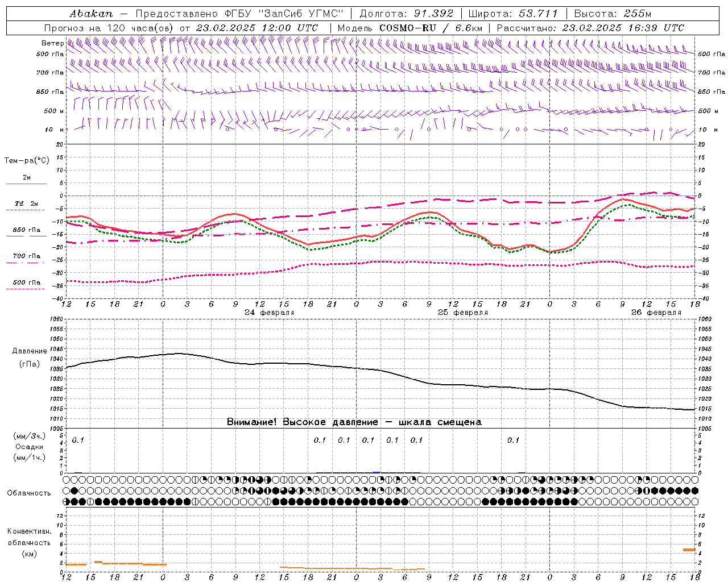728x582 pixels.
Task: Click the "Долгота: 91.392" longitude value
Action: tap(407, 13)
